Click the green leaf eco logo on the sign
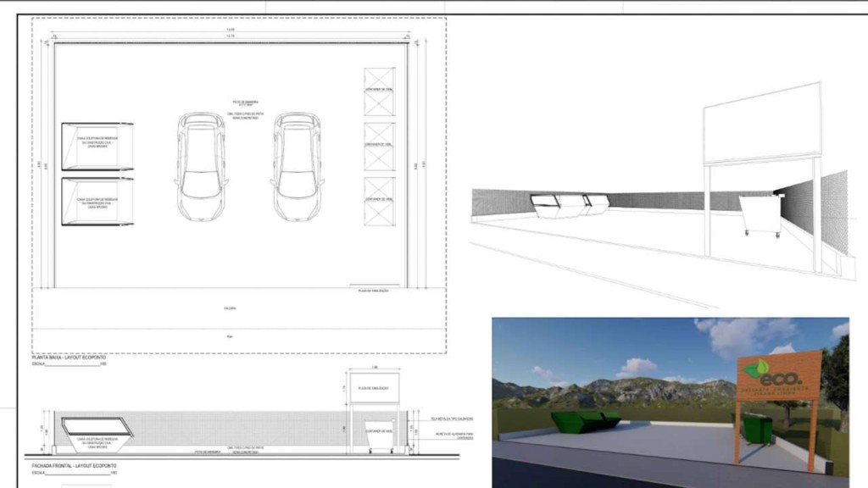 (x=754, y=369)
